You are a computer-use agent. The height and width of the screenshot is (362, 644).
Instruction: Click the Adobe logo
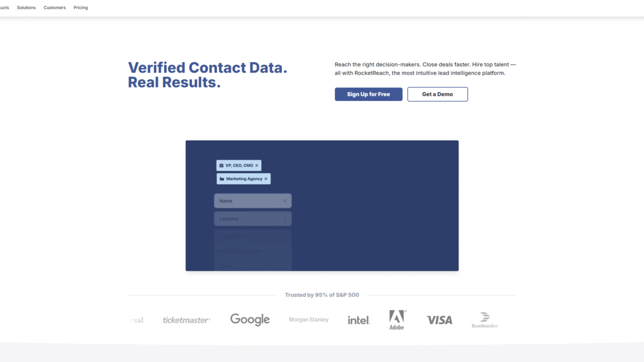(397, 320)
